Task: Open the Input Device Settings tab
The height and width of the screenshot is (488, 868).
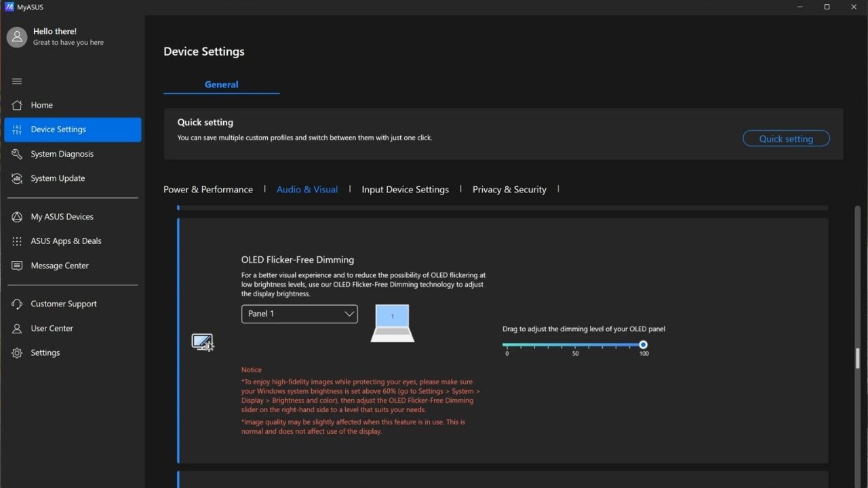Action: [405, 190]
